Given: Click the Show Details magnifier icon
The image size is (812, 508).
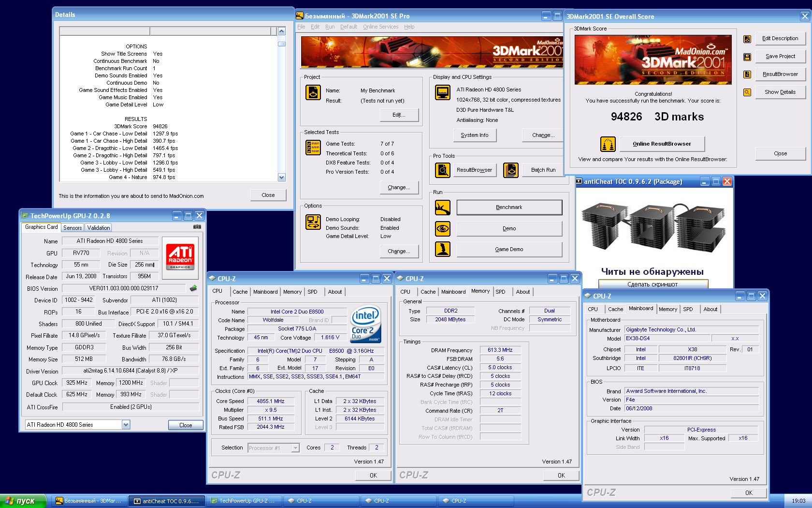Looking at the screenshot, I should [x=747, y=92].
